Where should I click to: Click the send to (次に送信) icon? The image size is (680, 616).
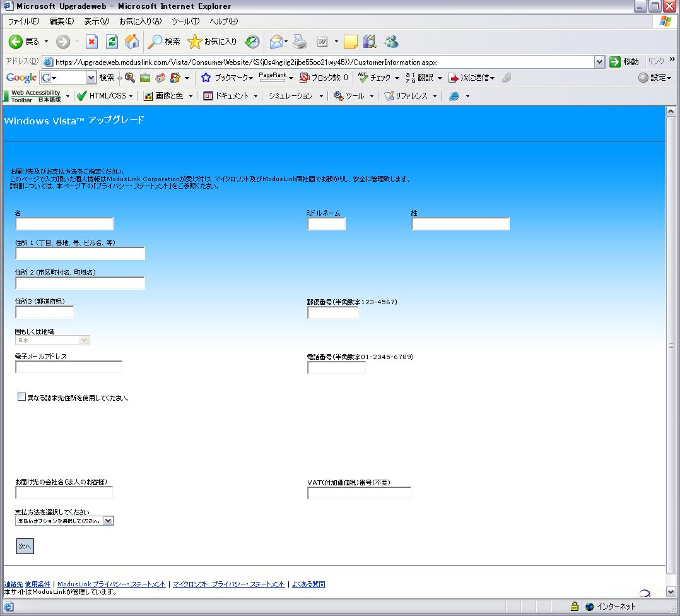point(454,78)
